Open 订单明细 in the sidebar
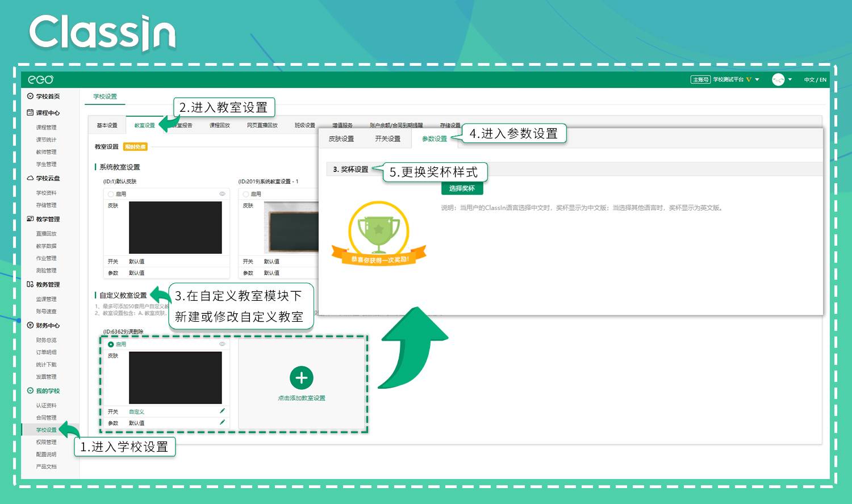 (x=47, y=352)
